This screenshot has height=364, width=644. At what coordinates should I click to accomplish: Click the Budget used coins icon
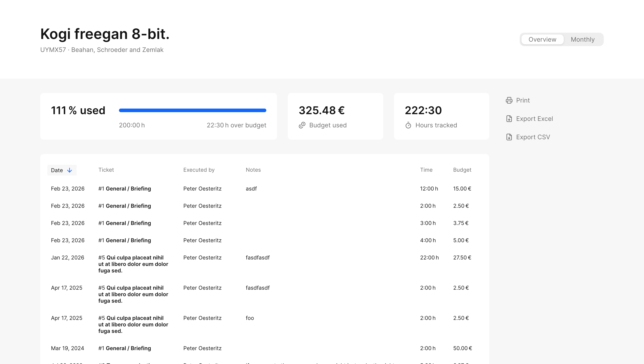point(302,125)
